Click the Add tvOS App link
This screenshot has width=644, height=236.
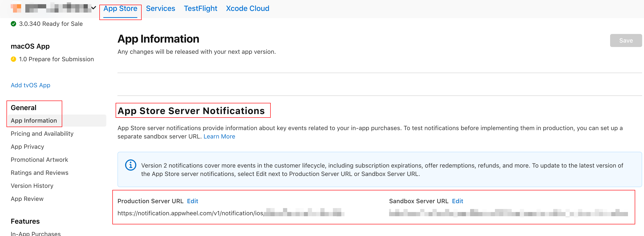point(30,85)
